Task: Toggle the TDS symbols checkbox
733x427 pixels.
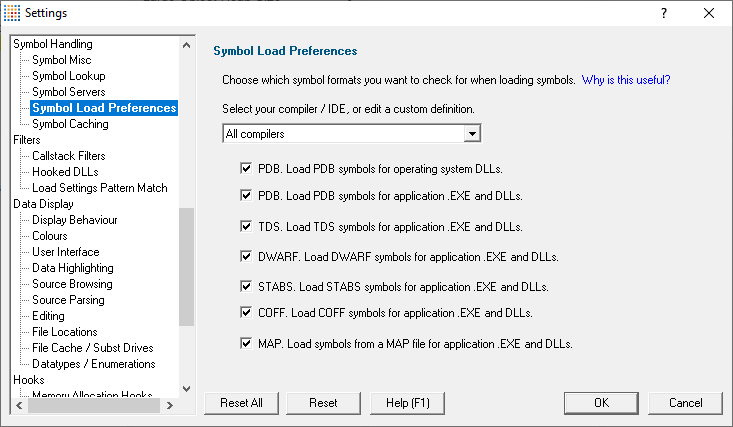Action: click(246, 226)
